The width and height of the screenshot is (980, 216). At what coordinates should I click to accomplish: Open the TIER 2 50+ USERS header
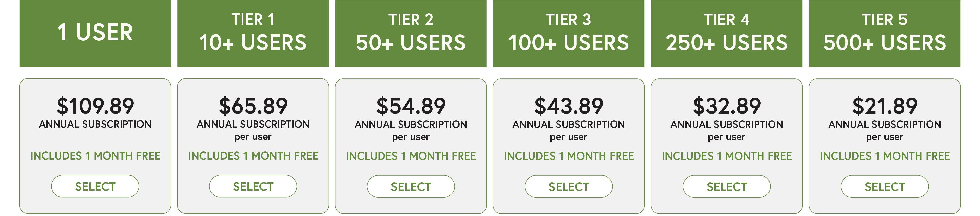411,33
